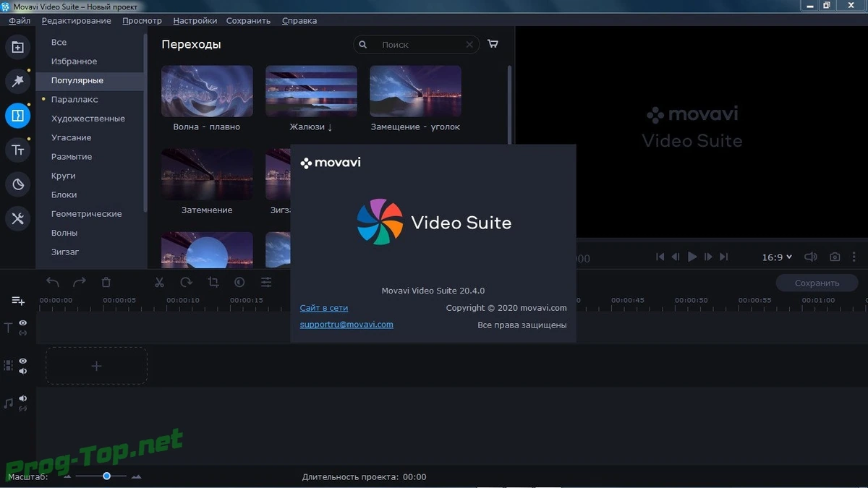The image size is (868, 488).
Task: Click the Color adjustments icon
Action: [x=239, y=282]
